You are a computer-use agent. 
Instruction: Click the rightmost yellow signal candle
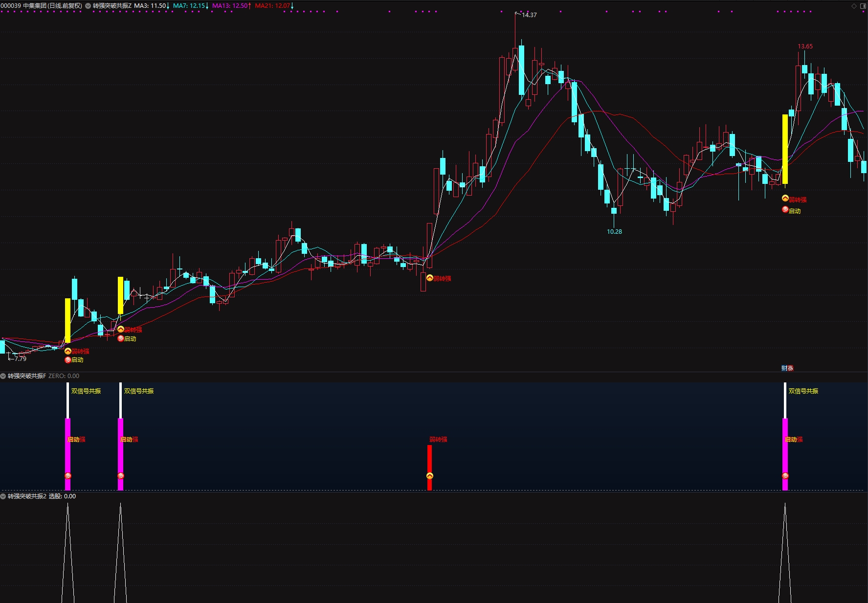[x=785, y=149]
